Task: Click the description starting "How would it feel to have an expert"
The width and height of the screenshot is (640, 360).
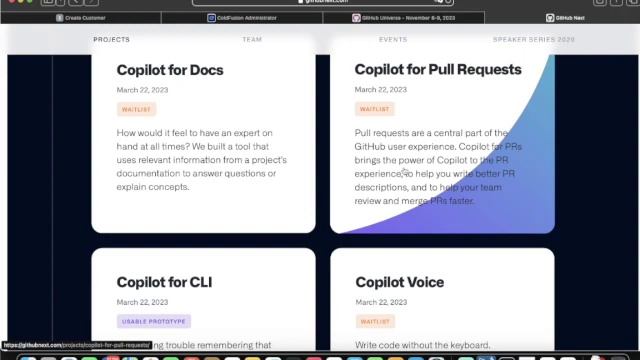Action: [x=202, y=160]
